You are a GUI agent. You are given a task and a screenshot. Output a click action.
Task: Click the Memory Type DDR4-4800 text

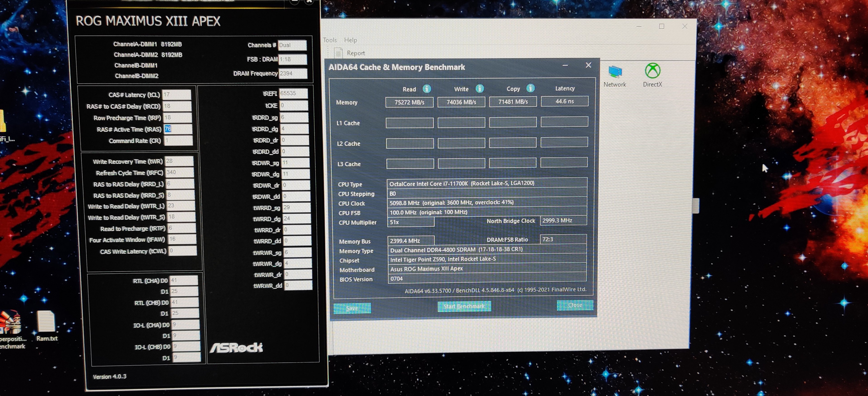[456, 250]
